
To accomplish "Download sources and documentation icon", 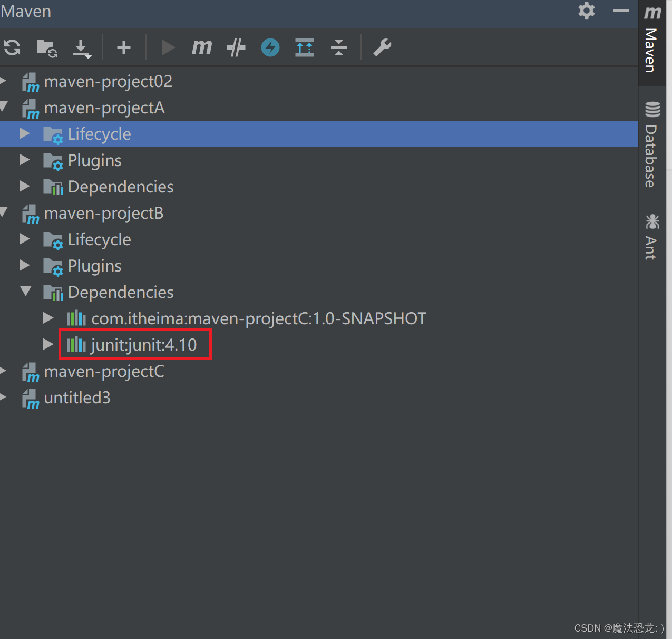I will [x=81, y=49].
